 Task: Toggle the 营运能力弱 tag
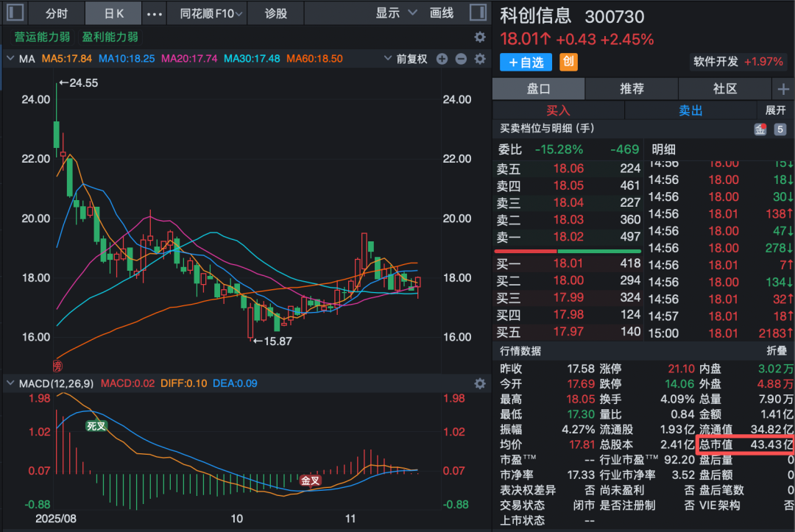click(42, 37)
